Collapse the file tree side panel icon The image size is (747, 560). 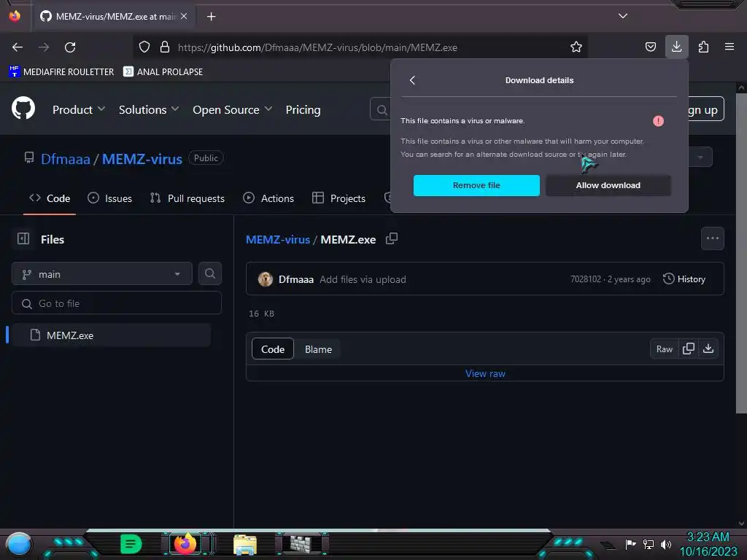click(23, 238)
